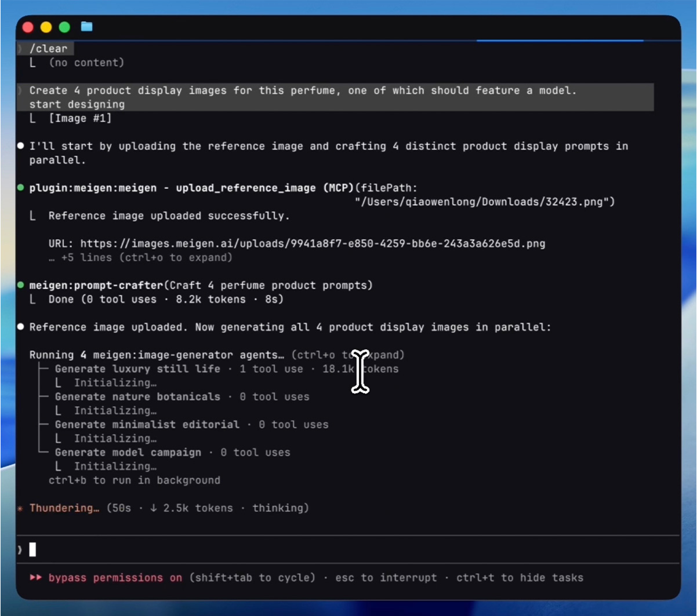Click the file path '/Users/qiaowenlong/Downloads/32423.png'
Viewport: 697px width, 616px height.
[x=485, y=202]
